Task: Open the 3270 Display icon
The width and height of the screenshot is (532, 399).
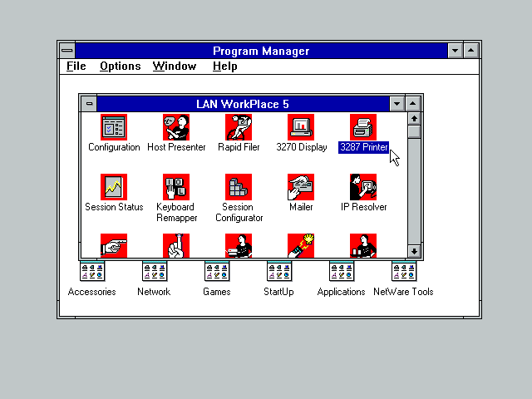Action: pyautogui.click(x=301, y=127)
